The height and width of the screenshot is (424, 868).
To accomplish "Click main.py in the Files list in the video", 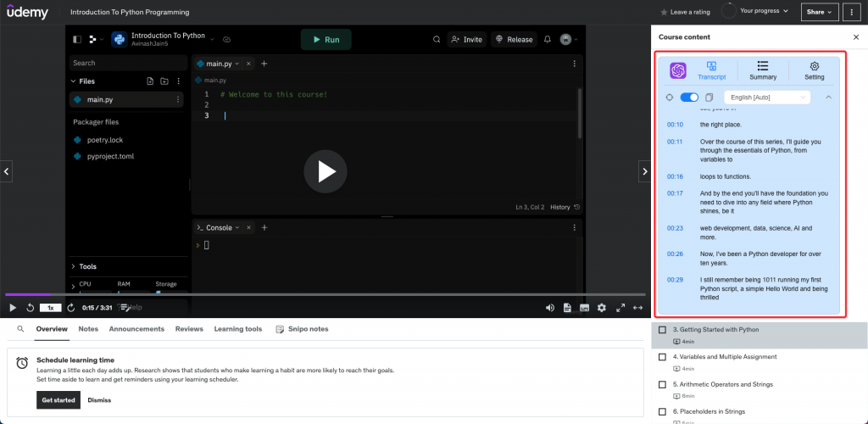I will [126, 99].
